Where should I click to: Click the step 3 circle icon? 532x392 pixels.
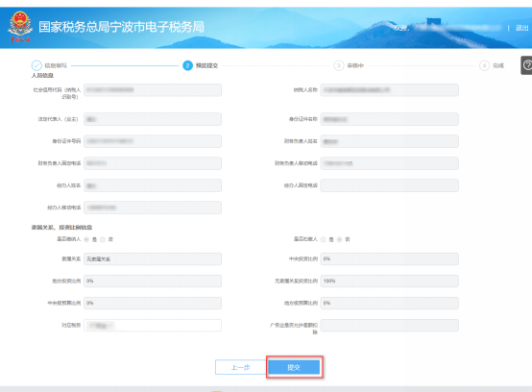click(339, 65)
